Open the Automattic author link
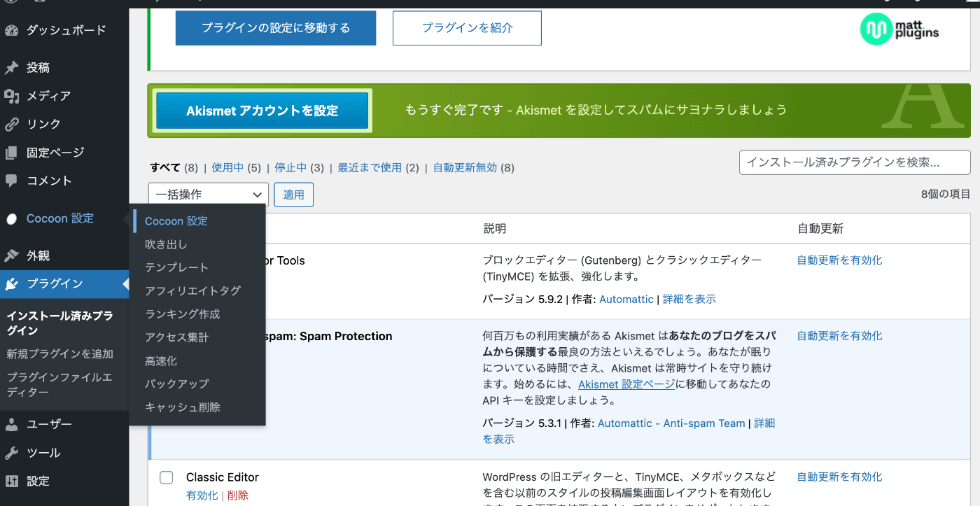 [x=626, y=299]
